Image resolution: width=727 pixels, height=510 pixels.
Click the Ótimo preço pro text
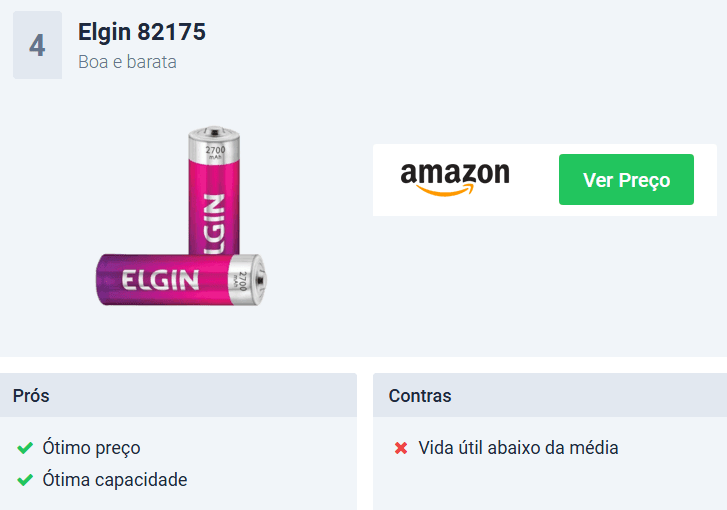[x=91, y=448]
